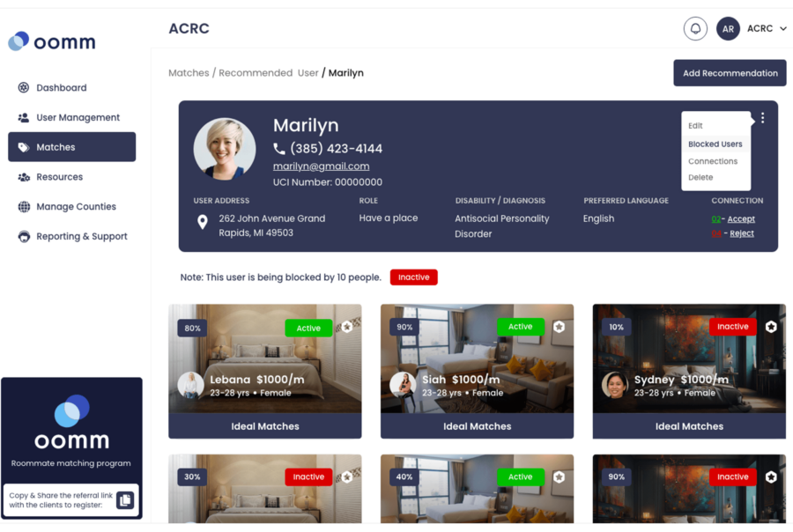Open the three-dot menu on Marilyn's profile

[762, 116]
